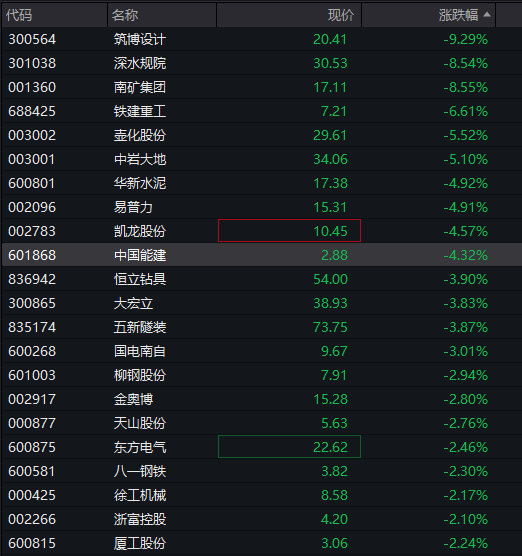Click the 国电南自 stock name
This screenshot has width=522, height=556.
(x=140, y=351)
